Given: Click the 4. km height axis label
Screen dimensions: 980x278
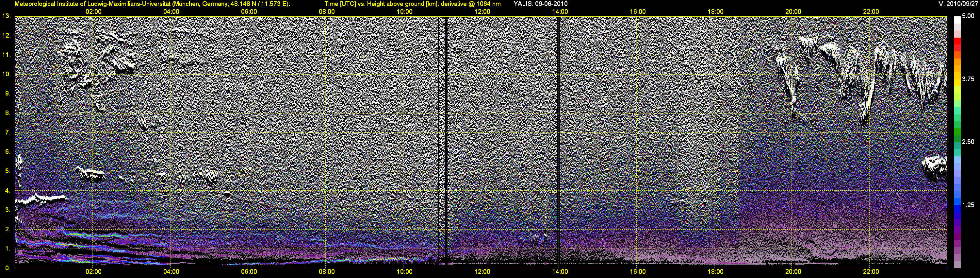Looking at the screenshot, I should point(8,190).
